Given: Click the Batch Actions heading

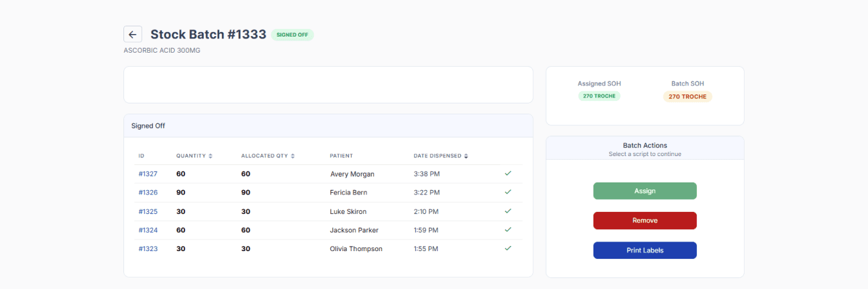Looking at the screenshot, I should pyautogui.click(x=645, y=146).
